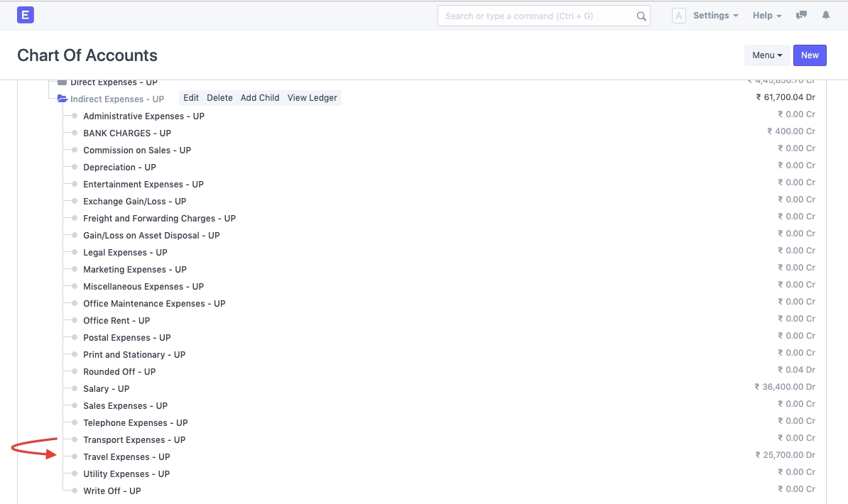The width and height of the screenshot is (848, 504).
Task: Select the BANK CHARGES - UP account
Action: (x=127, y=133)
